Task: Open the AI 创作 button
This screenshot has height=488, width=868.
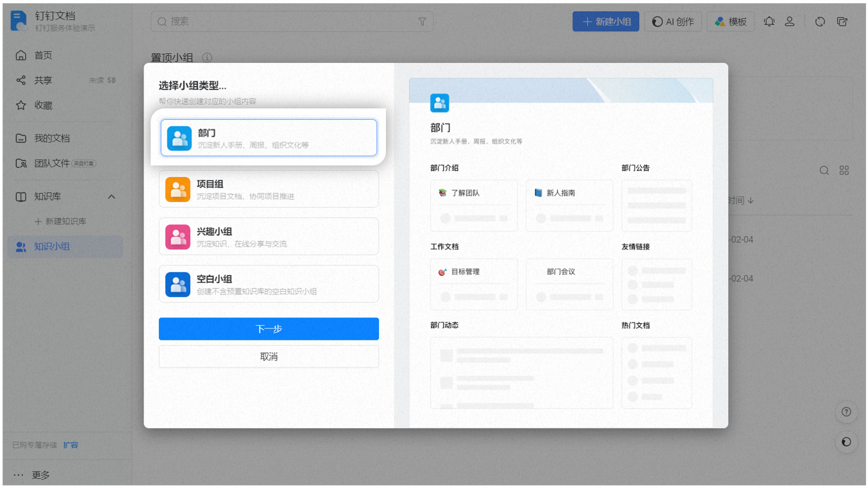Action: tap(673, 21)
